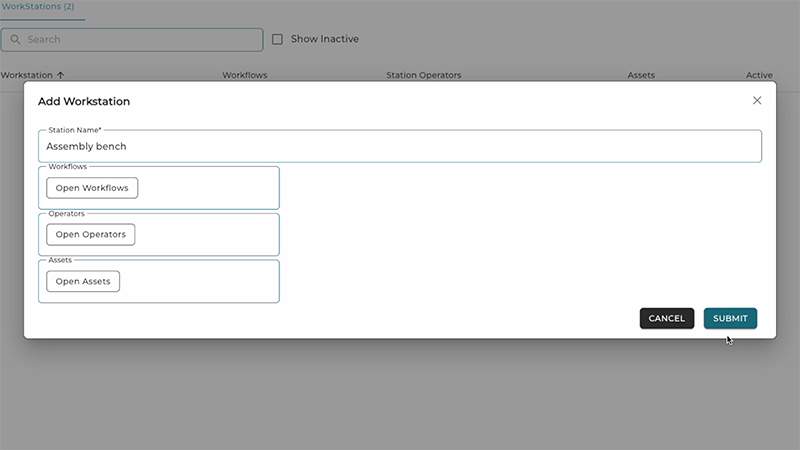Click the Add Workstation dialog title
Image resolution: width=800 pixels, height=450 pixels.
(x=84, y=102)
